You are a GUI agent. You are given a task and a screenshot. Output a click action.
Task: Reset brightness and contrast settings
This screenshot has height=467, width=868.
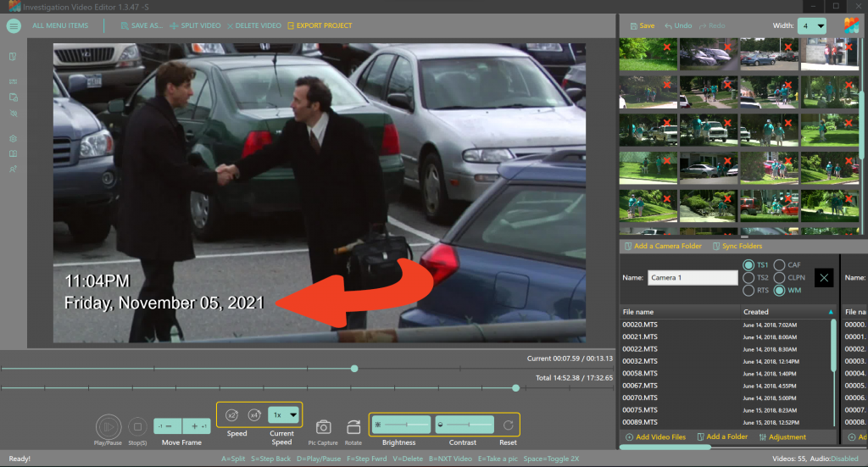(508, 425)
